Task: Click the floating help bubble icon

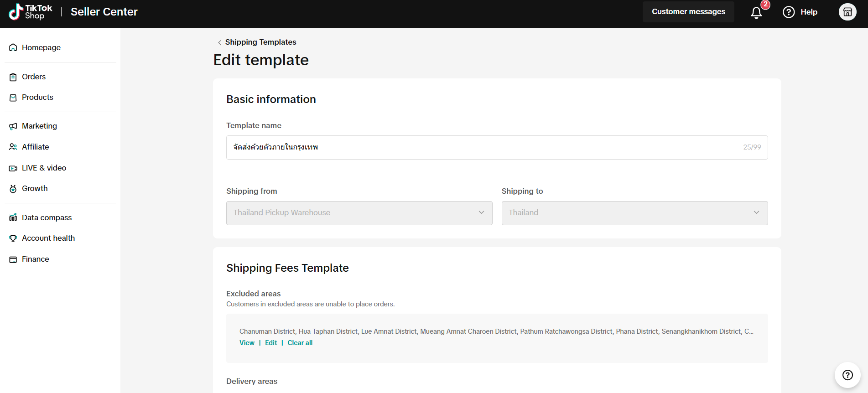Action: click(x=847, y=375)
